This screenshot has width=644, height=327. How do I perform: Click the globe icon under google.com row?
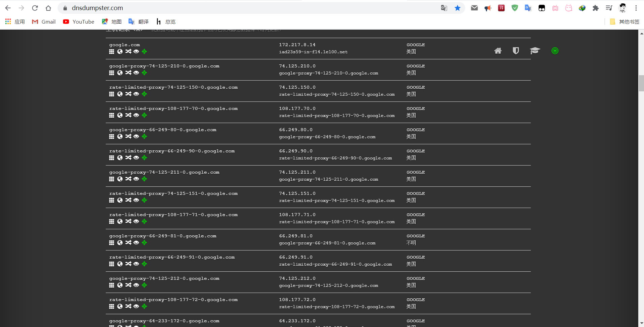120,52
